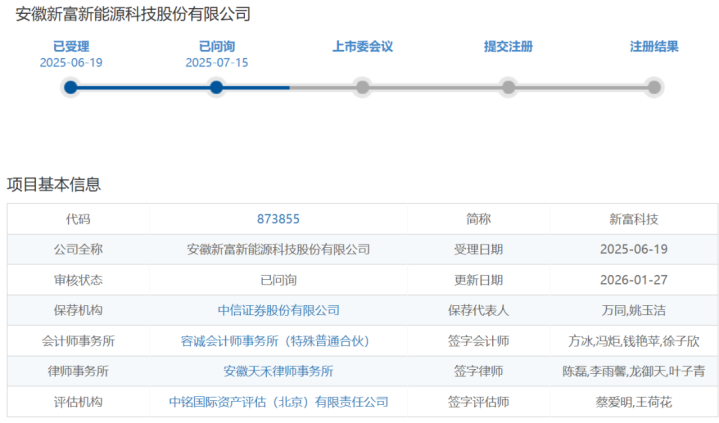Viewport: 719px width, 423px height.
Task: Select the 注册结果 stage label
Action: 654,46
